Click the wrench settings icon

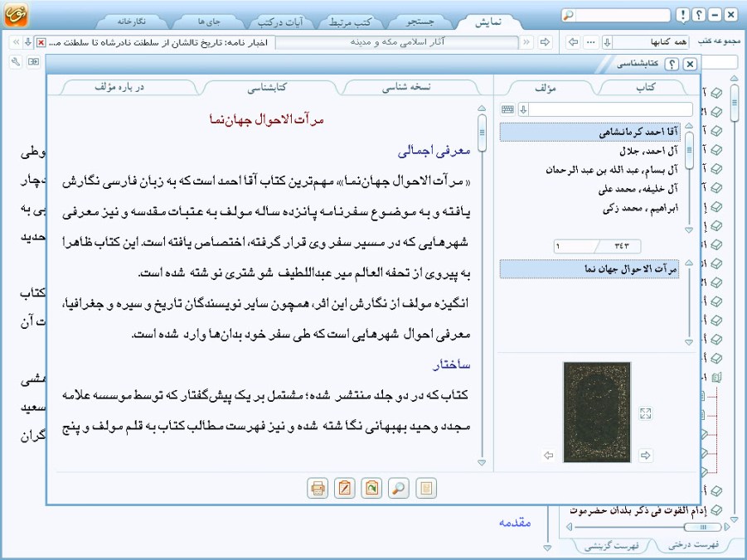coord(16,62)
